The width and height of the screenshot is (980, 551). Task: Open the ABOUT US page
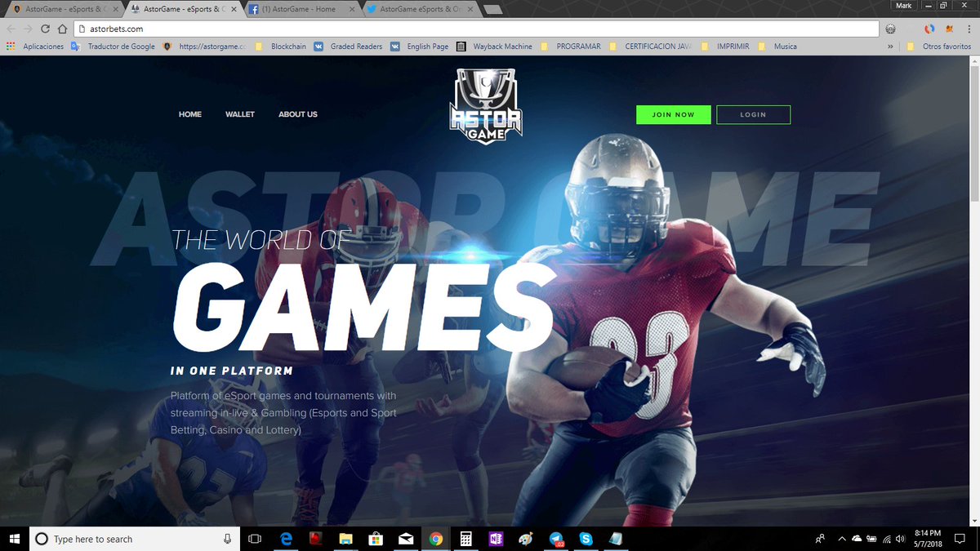click(x=298, y=114)
